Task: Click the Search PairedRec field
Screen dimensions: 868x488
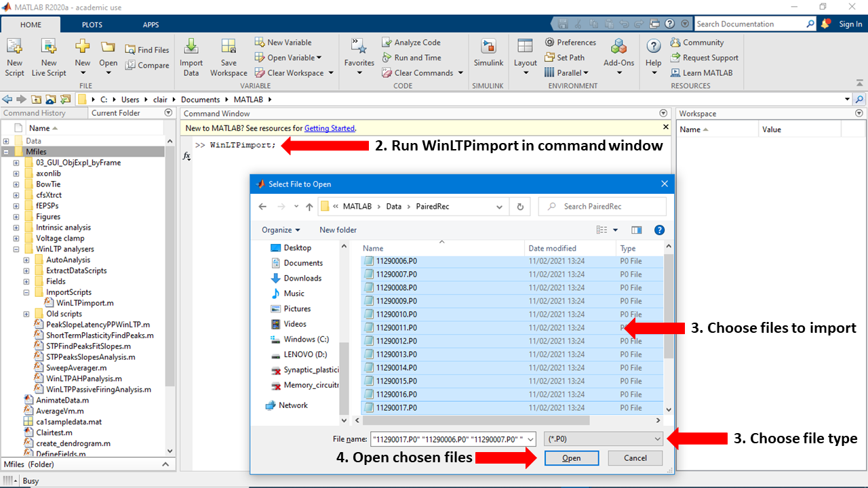Action: click(x=602, y=207)
